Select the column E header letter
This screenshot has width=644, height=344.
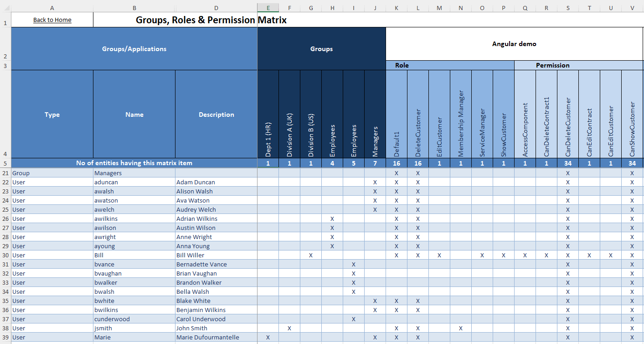268,8
